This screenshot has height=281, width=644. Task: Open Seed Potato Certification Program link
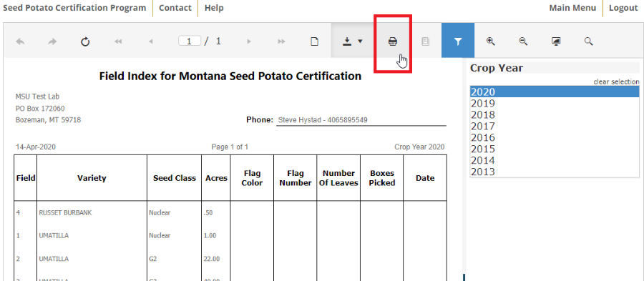pyautogui.click(x=74, y=8)
